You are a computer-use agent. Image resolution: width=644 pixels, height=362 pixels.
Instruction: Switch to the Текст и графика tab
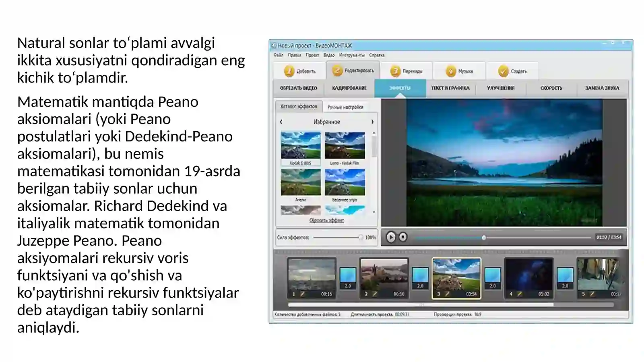click(x=450, y=88)
